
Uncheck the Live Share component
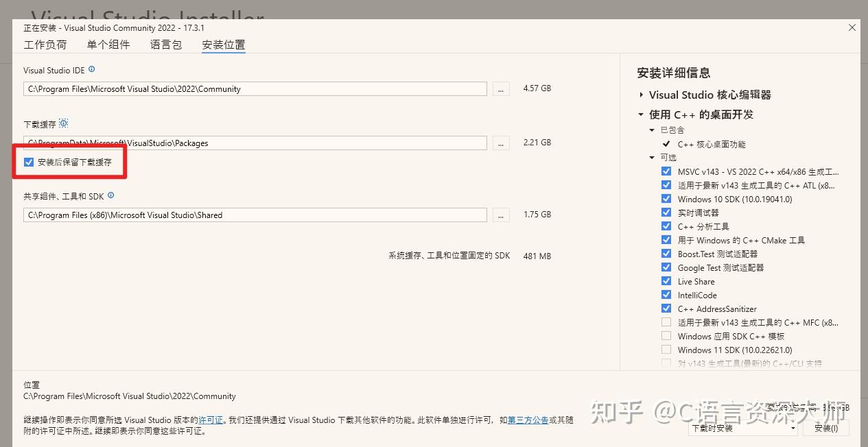[666, 281]
